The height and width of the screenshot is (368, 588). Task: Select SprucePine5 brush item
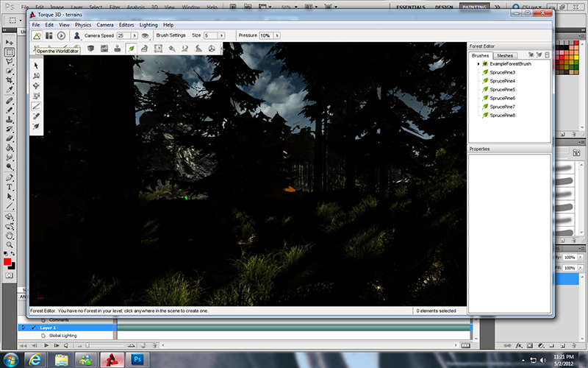pos(503,90)
